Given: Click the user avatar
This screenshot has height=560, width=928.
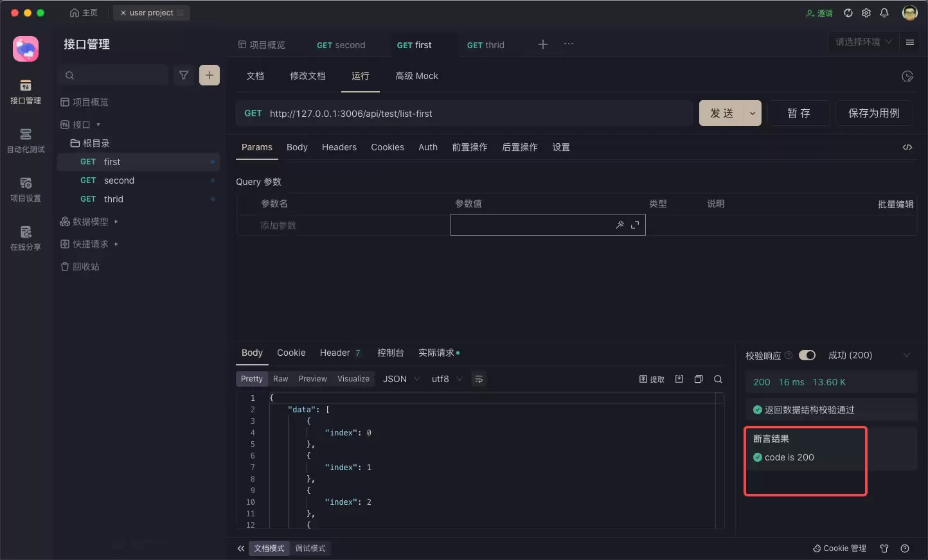Looking at the screenshot, I should [x=909, y=13].
